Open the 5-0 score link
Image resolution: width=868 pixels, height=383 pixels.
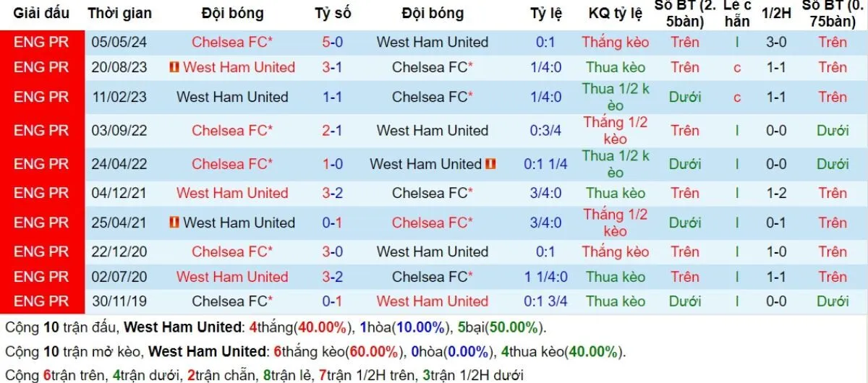(333, 42)
